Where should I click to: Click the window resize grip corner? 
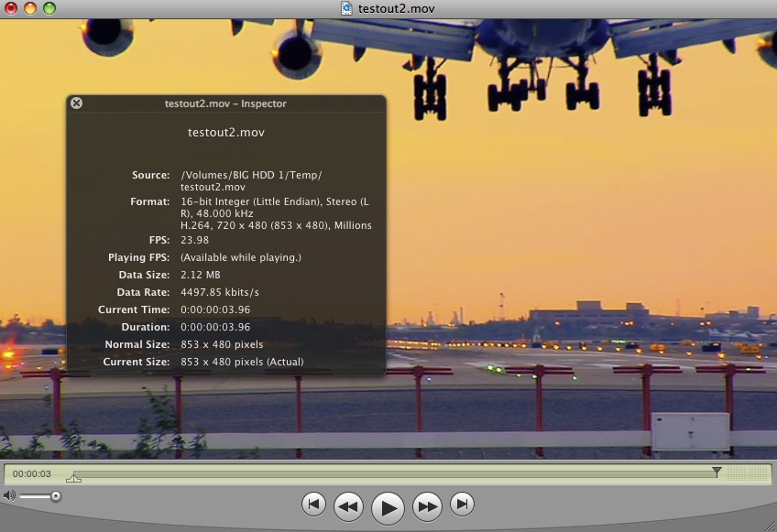(770, 525)
